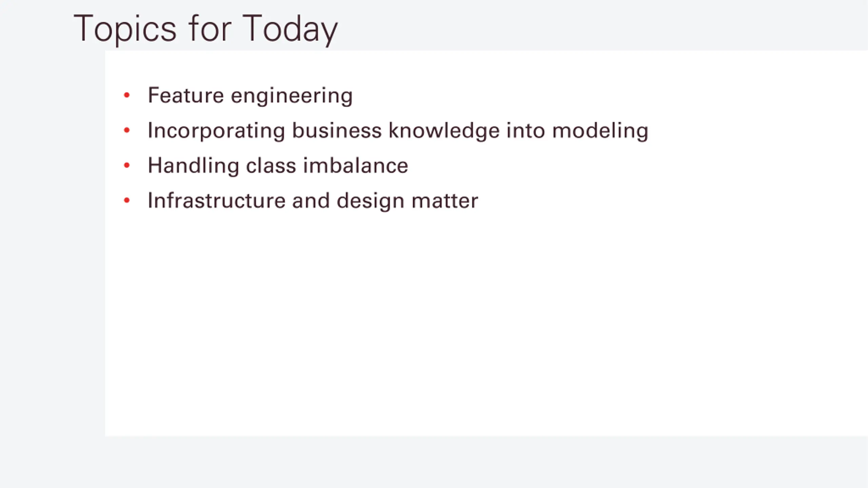Image resolution: width=868 pixels, height=488 pixels.
Task: Click the word "Handling" in the third bullet
Action: pos(193,166)
